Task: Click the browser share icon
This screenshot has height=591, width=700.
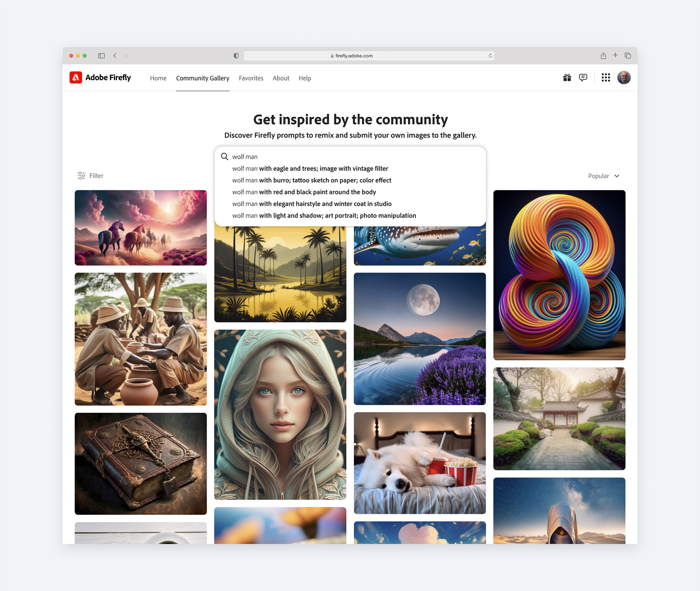Action: (603, 56)
